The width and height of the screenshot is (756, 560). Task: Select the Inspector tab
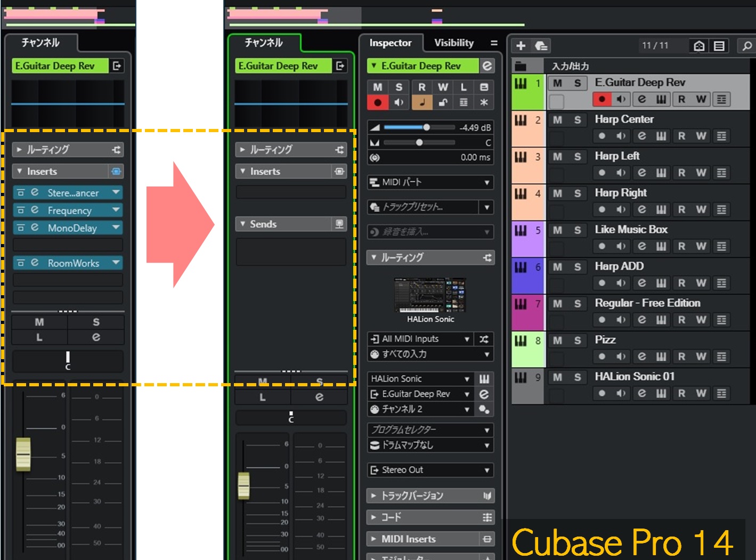click(391, 43)
